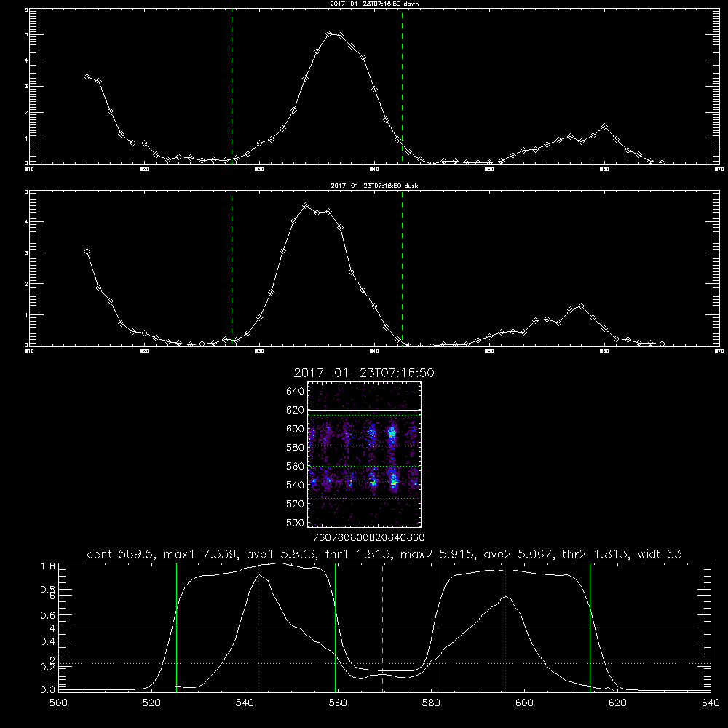
Task: Click the highest diamond point of the dawn curve
Action: point(329,34)
